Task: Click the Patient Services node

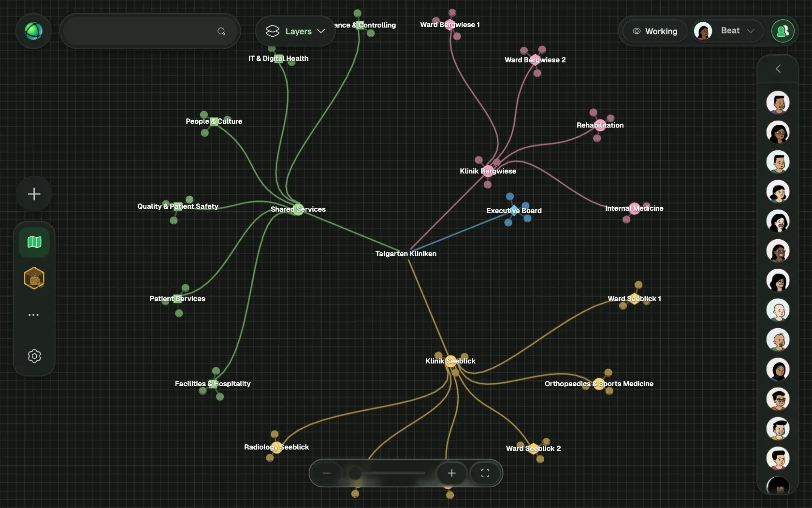Action: (177, 299)
